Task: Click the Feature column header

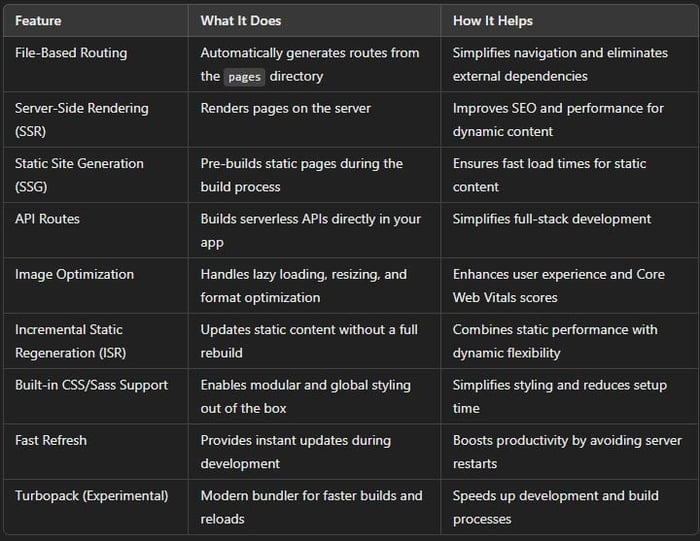Action: pyautogui.click(x=96, y=21)
